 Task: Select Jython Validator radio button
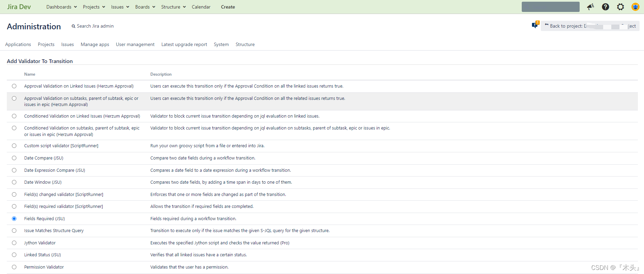[x=14, y=243]
